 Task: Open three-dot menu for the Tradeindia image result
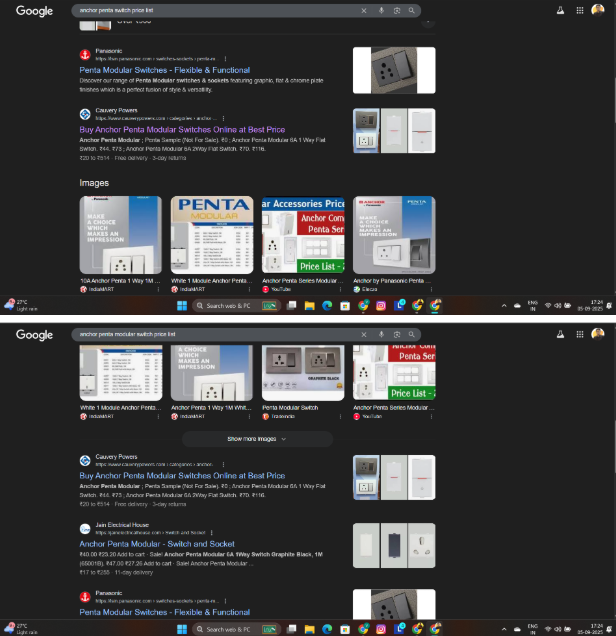pyautogui.click(x=340, y=417)
